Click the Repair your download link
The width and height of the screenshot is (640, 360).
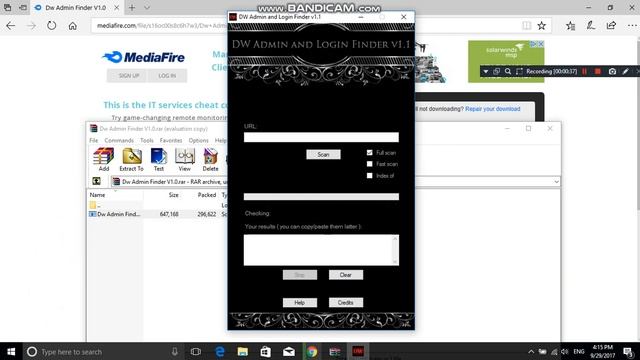point(493,109)
